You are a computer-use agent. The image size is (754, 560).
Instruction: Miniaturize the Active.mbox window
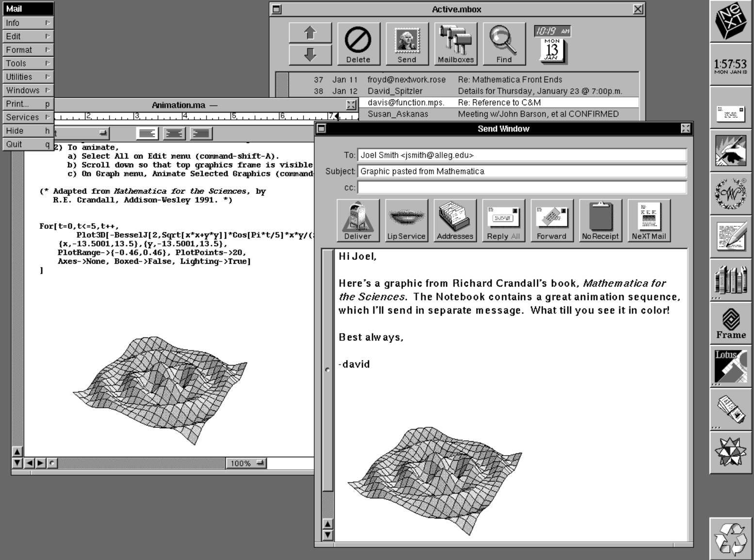[276, 9]
